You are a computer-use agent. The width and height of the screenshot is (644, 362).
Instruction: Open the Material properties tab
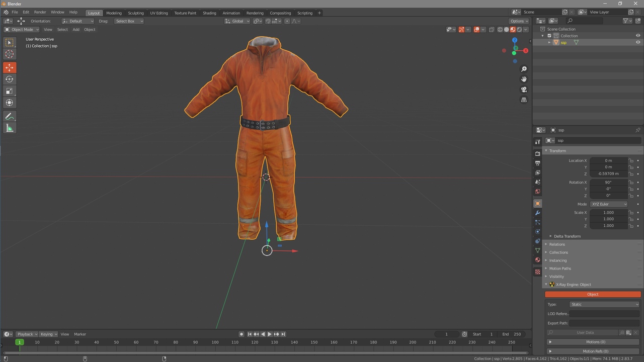(x=537, y=260)
